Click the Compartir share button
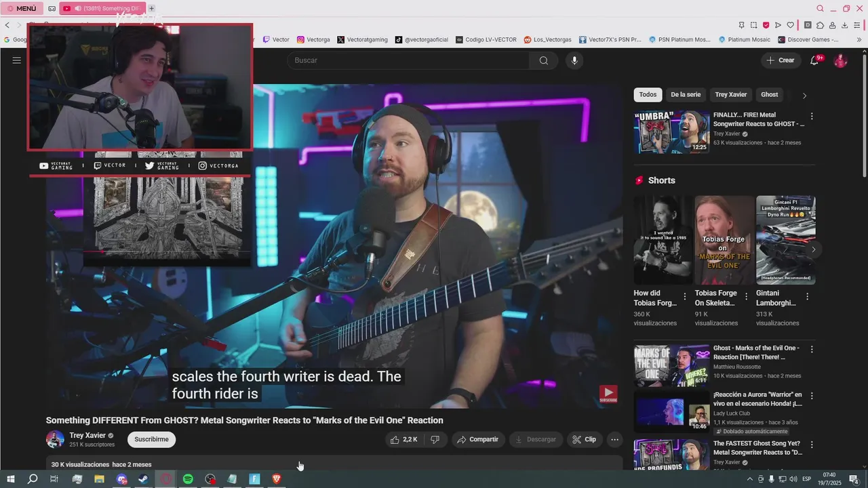868x488 pixels. (x=478, y=439)
